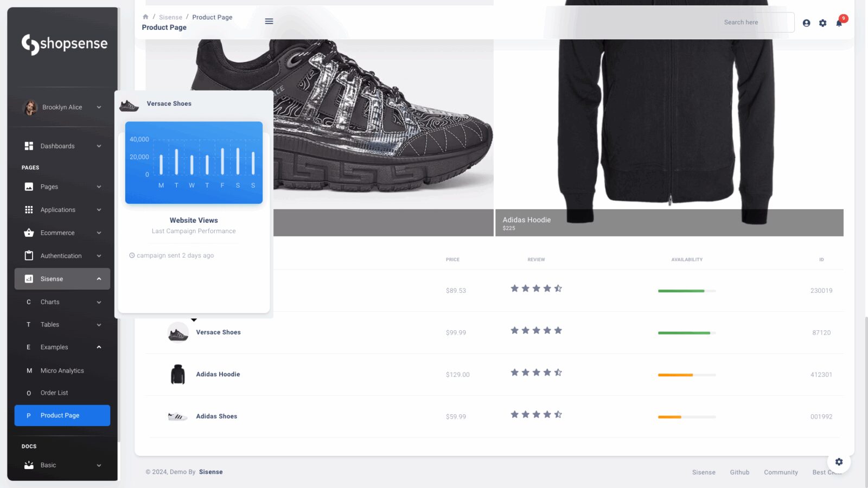This screenshot has height=488, width=868.
Task: Click the Ecommerce basket icon
Action: tap(29, 233)
